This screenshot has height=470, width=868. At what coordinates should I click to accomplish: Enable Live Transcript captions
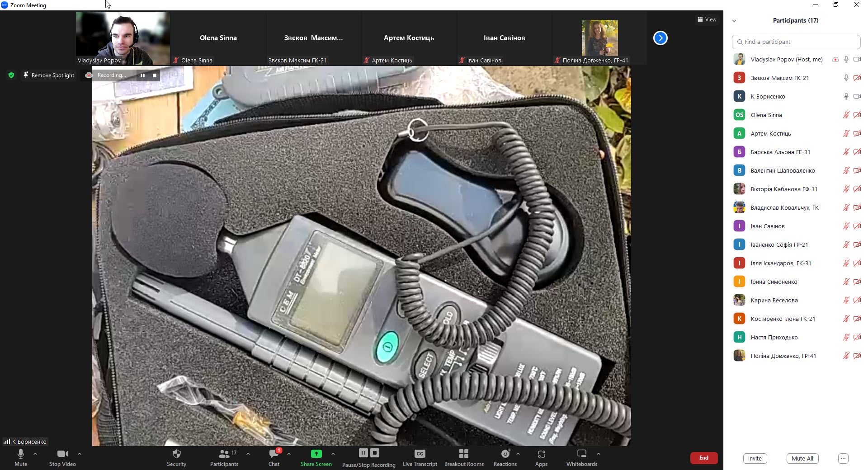tap(420, 457)
